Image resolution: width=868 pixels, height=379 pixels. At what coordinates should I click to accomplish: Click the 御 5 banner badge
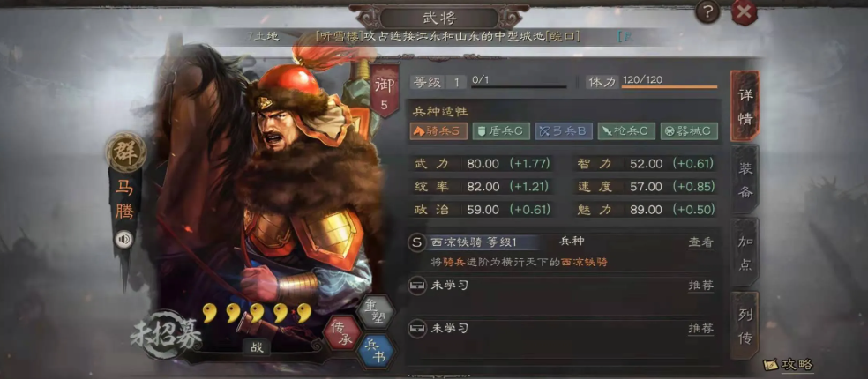click(385, 92)
